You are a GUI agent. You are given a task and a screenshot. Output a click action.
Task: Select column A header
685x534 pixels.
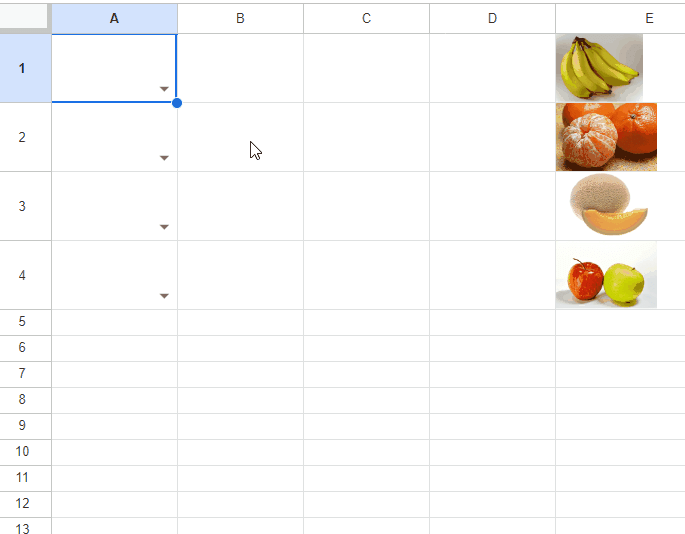(x=114, y=18)
